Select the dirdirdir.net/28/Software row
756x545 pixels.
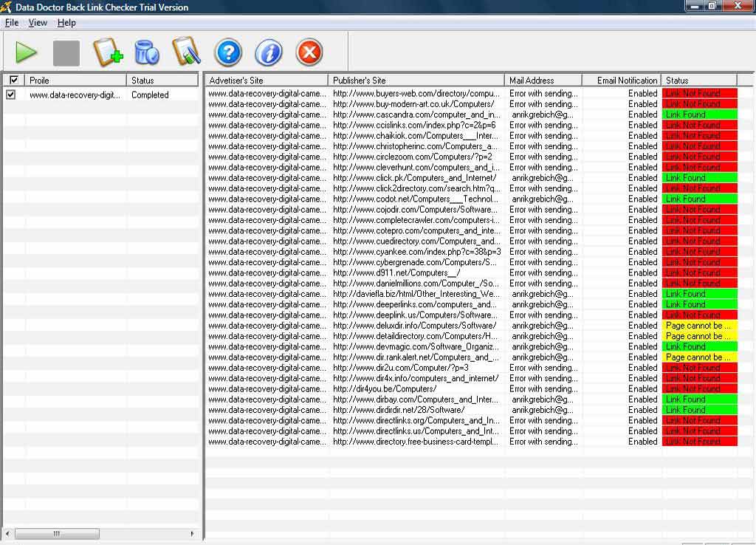(472, 410)
